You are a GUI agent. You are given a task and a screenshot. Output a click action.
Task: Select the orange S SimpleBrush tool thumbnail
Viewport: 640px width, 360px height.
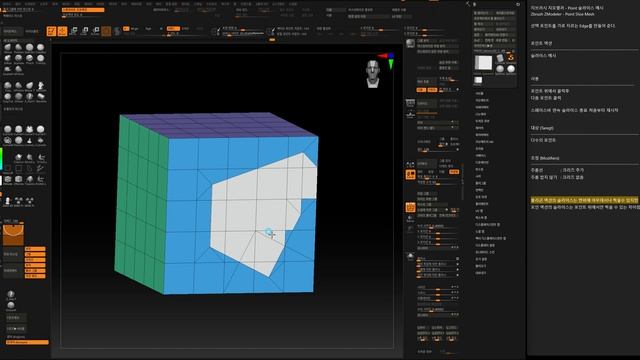(x=511, y=58)
